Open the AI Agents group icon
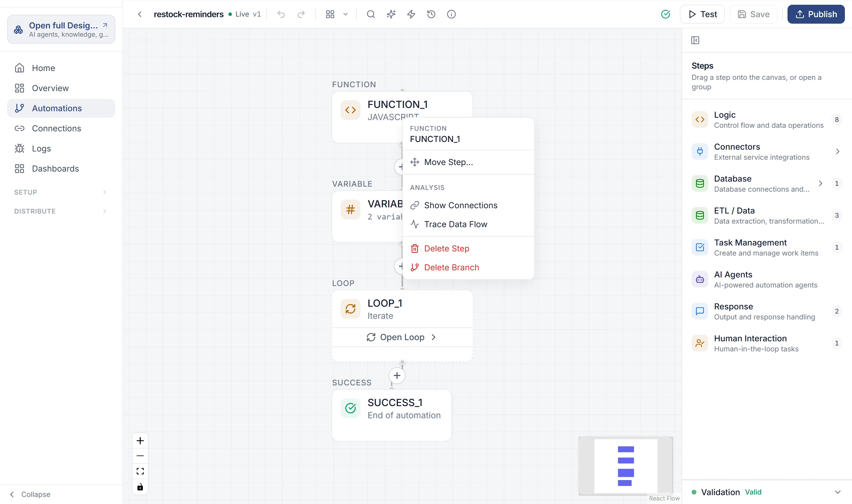852x504 pixels. [x=700, y=279]
